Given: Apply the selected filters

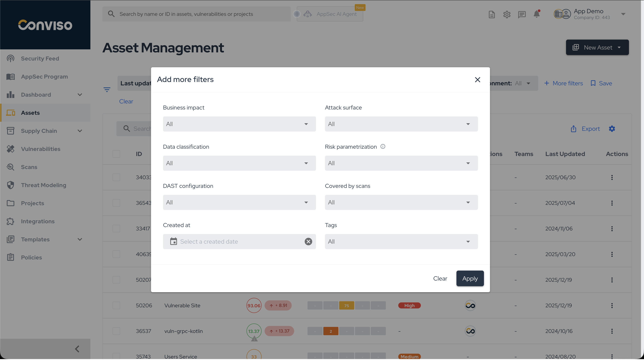Looking at the screenshot, I should click(x=470, y=278).
